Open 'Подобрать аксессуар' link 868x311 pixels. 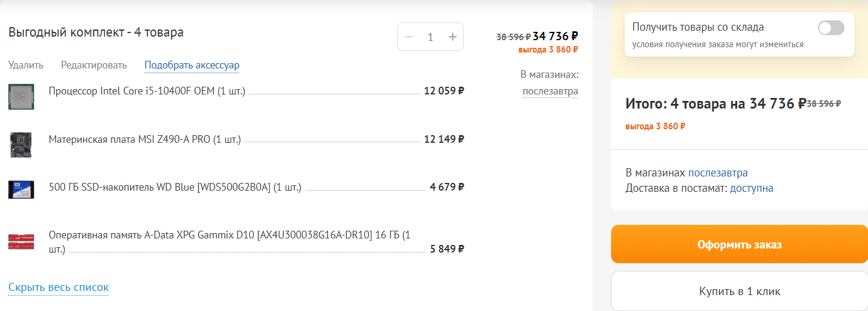click(x=192, y=65)
